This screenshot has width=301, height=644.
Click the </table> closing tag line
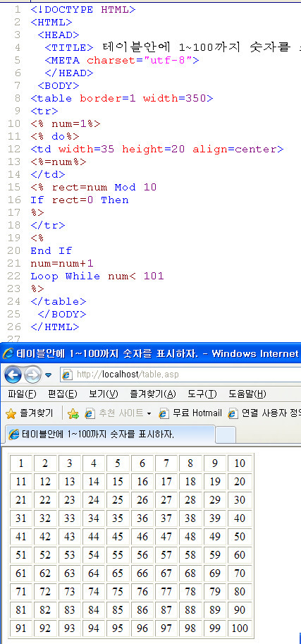click(x=59, y=301)
